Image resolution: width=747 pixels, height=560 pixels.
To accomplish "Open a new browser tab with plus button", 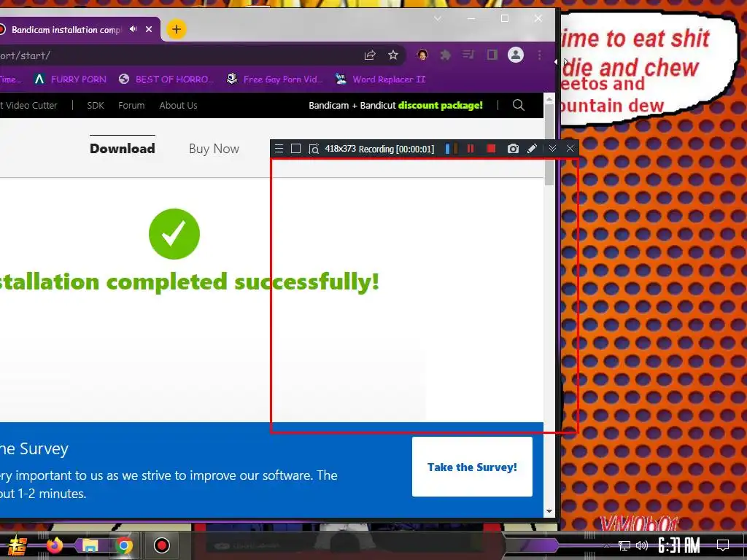I will coord(177,29).
